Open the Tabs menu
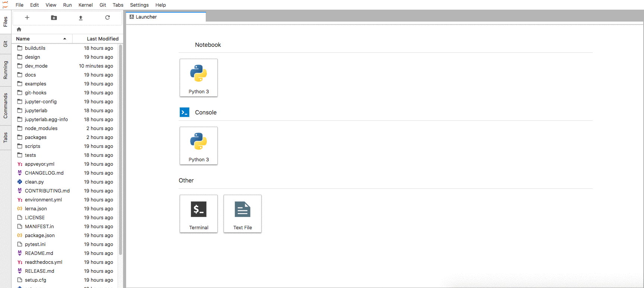This screenshot has width=644, height=288. (x=118, y=5)
